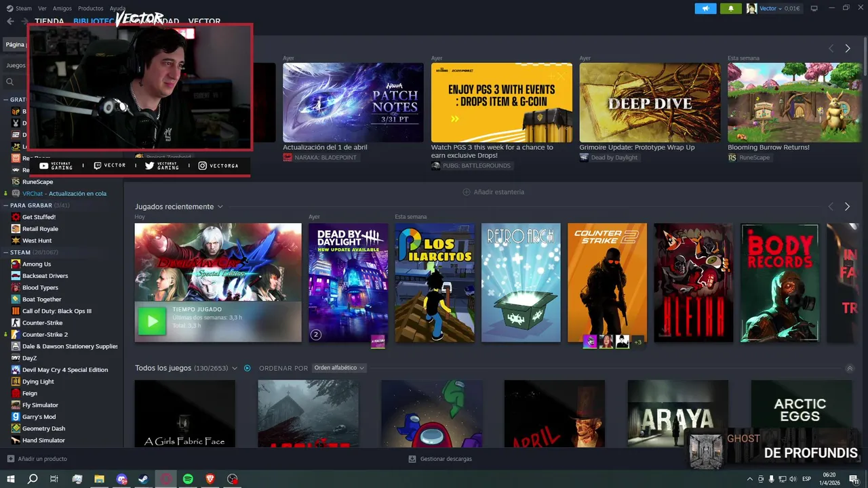Collapse the STEAM collection
The width and height of the screenshot is (868, 488).
(x=5, y=252)
